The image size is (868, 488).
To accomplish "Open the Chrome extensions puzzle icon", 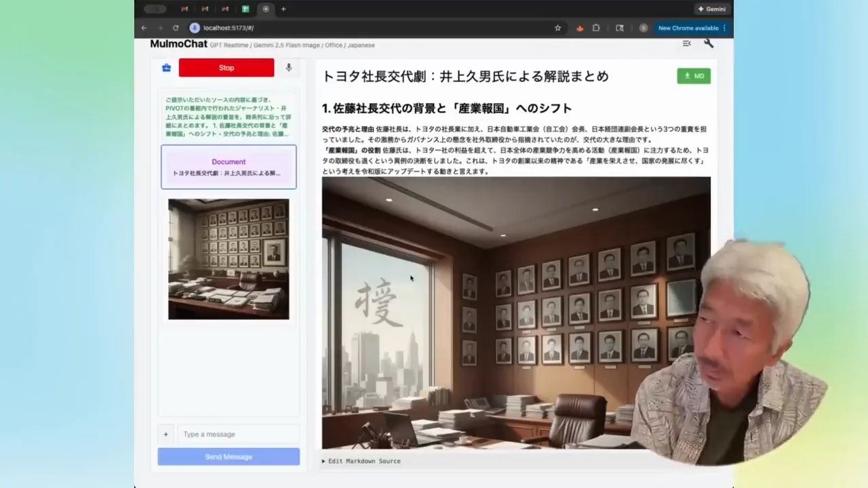I will coord(596,28).
